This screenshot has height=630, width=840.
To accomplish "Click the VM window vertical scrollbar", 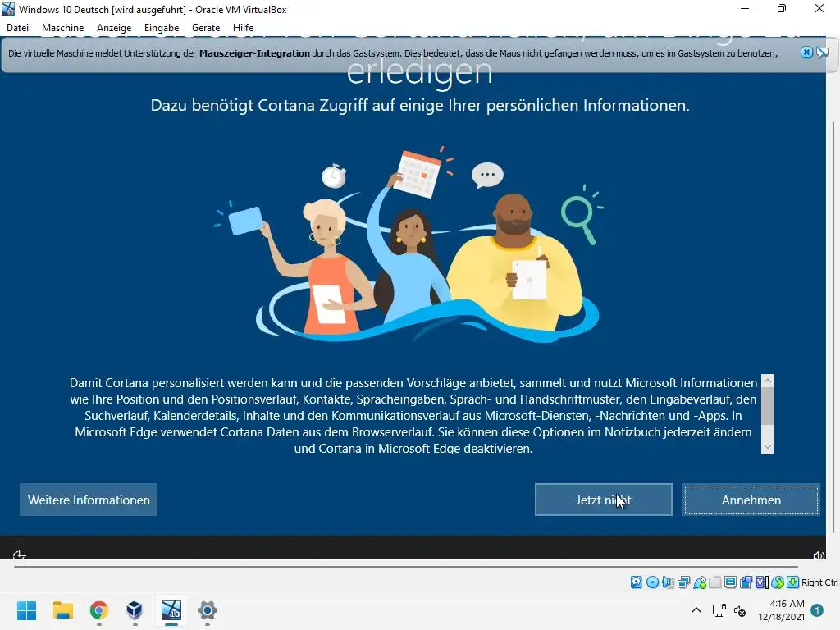I will pos(833,326).
